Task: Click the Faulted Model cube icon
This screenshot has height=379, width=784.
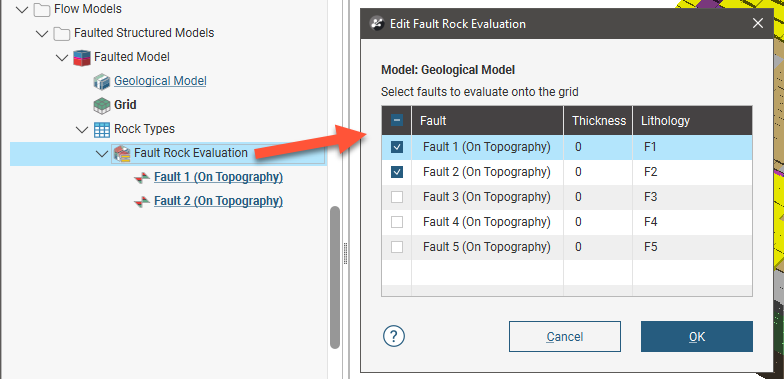Action: (82, 57)
